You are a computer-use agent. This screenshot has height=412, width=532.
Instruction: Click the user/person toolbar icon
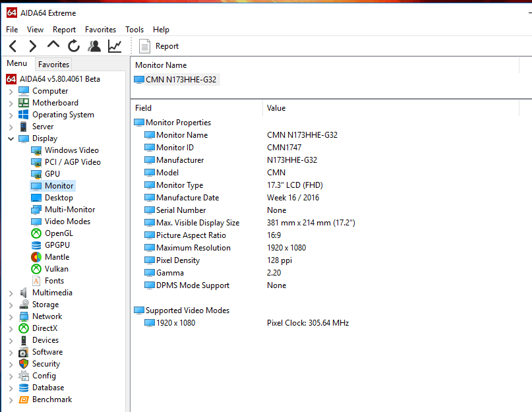(x=94, y=46)
